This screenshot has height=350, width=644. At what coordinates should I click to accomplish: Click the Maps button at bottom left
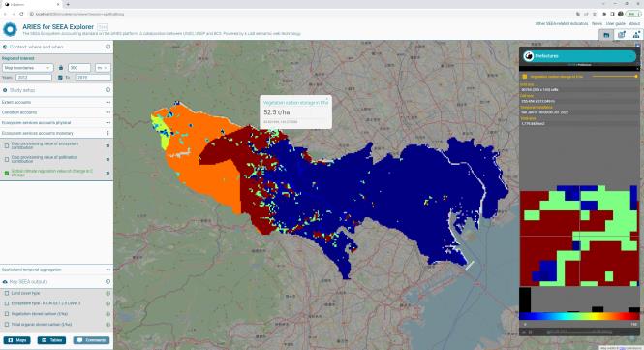point(16,340)
